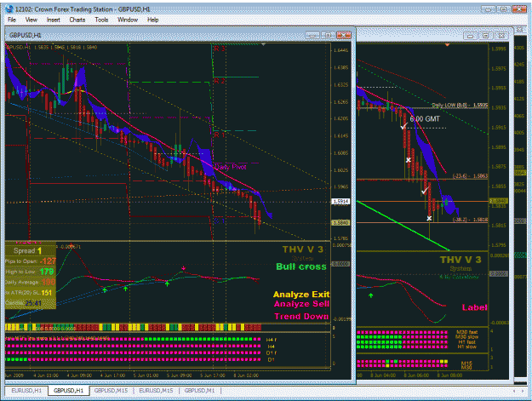Viewport: 532px width, 401px height.
Task: Open the Charts menu
Action: 77,20
